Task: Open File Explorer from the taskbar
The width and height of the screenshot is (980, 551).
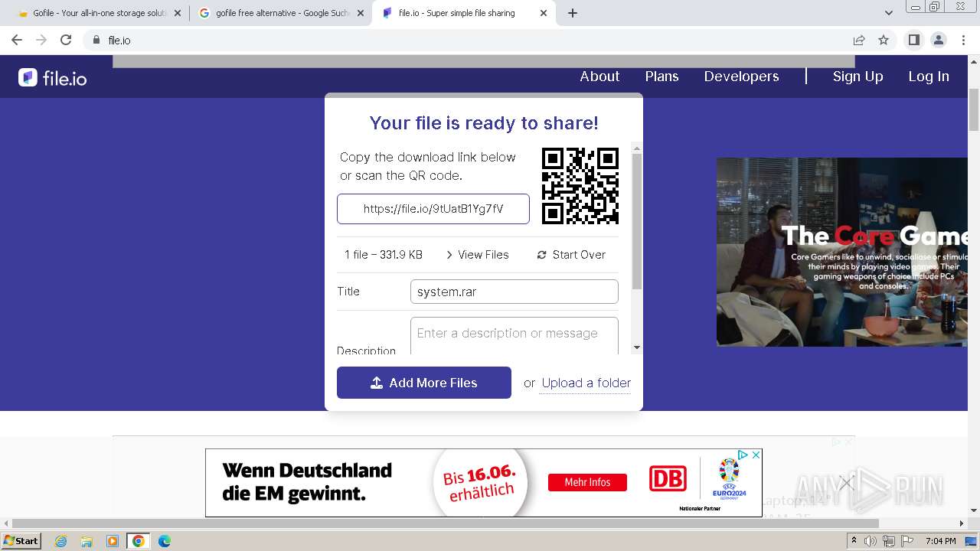Action: click(x=87, y=541)
